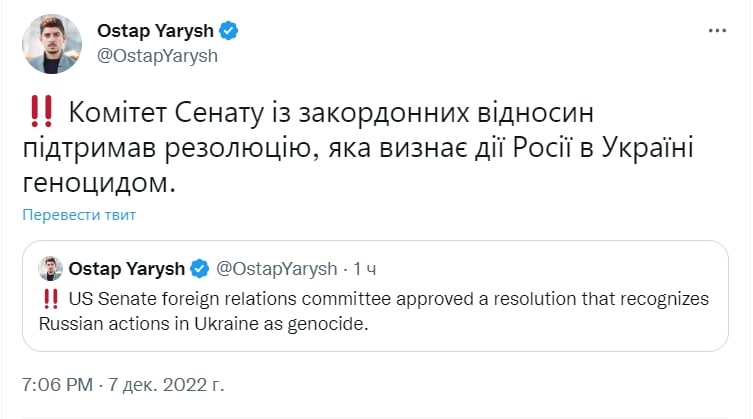
Task: Click the blue verified badge beside the top name
Action: [x=229, y=31]
